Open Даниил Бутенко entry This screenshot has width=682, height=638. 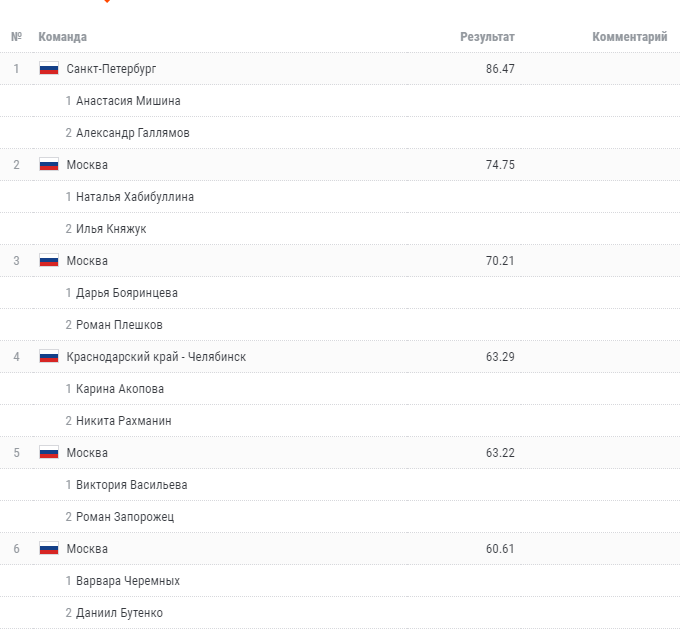tap(119, 613)
